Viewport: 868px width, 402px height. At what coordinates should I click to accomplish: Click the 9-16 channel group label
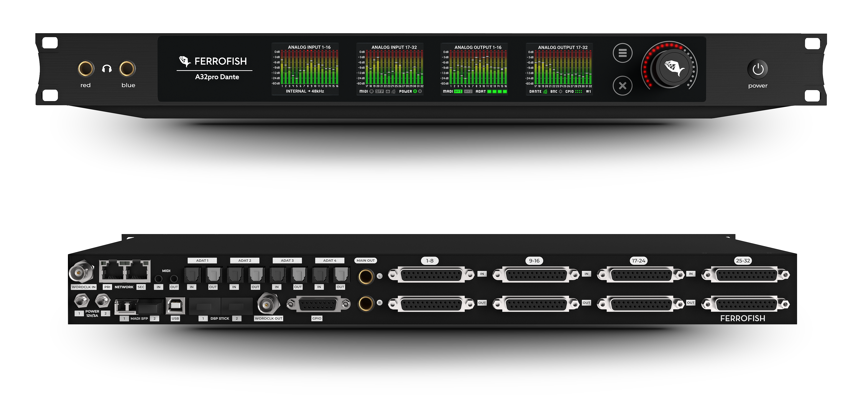pos(534,261)
